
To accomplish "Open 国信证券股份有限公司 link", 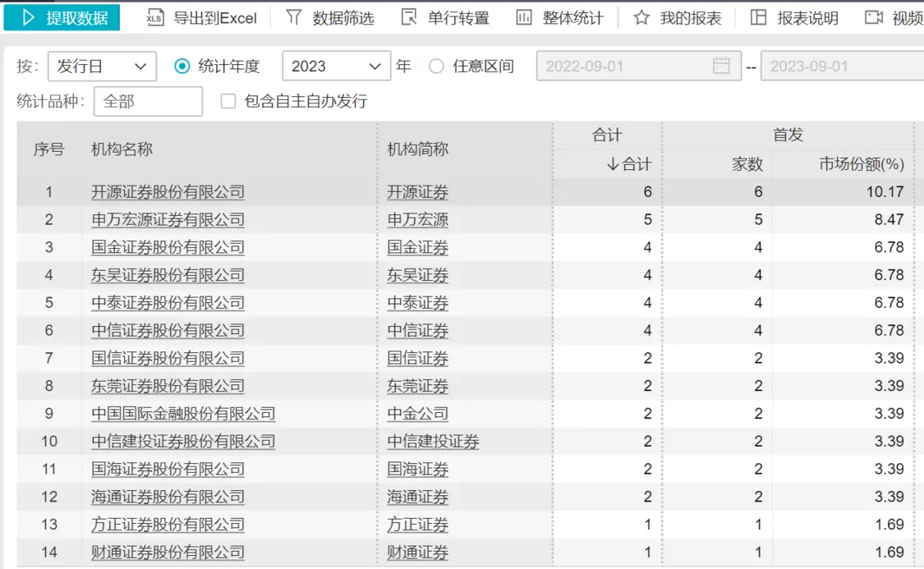I will pos(168,358).
